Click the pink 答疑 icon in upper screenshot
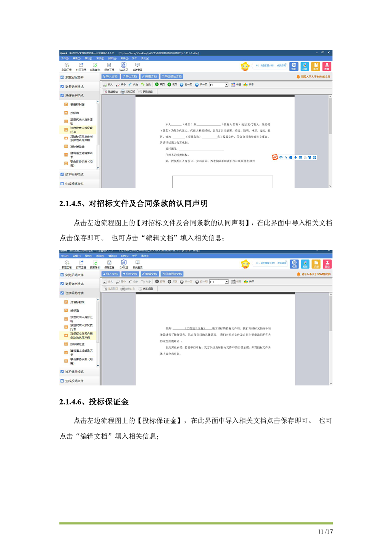Image resolution: width=392 pixels, height=555 pixels. [x=327, y=66]
